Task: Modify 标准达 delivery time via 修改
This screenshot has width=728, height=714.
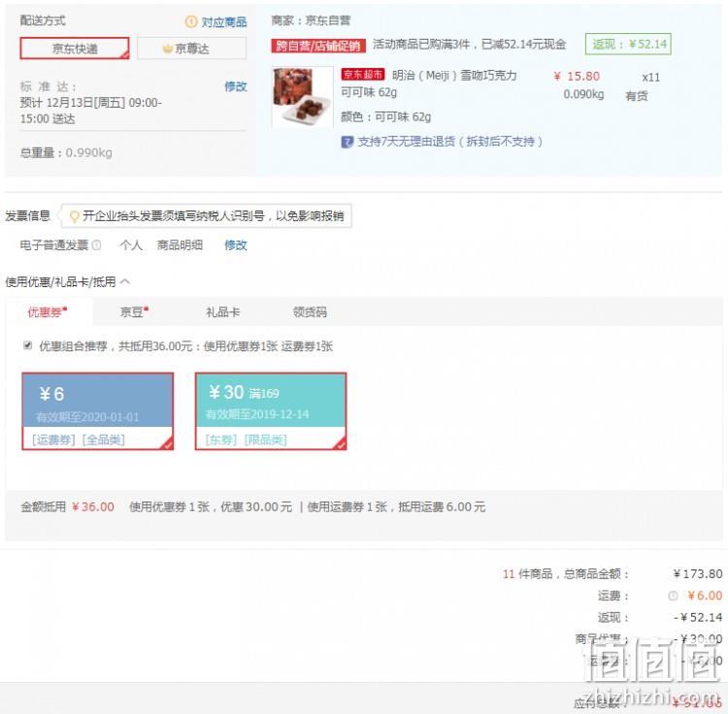Action: point(236,86)
